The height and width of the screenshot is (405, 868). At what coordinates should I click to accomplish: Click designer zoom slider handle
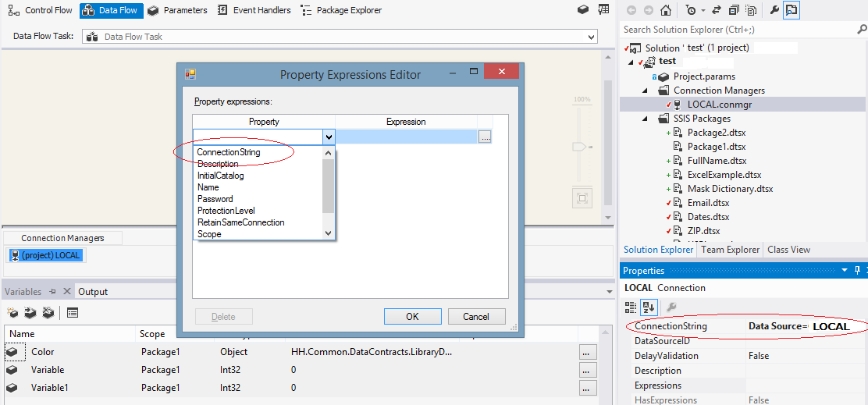tap(579, 147)
